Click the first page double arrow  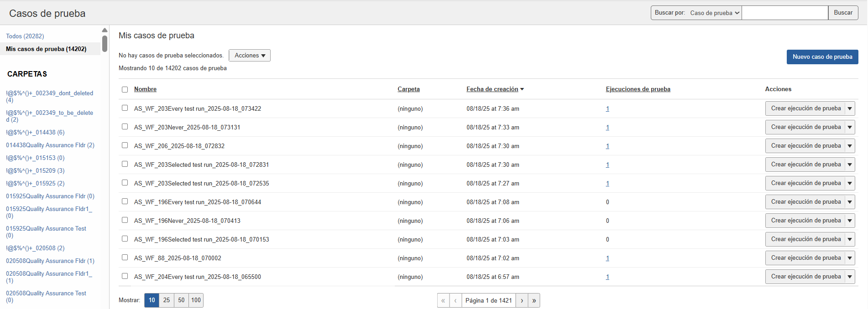(443, 300)
